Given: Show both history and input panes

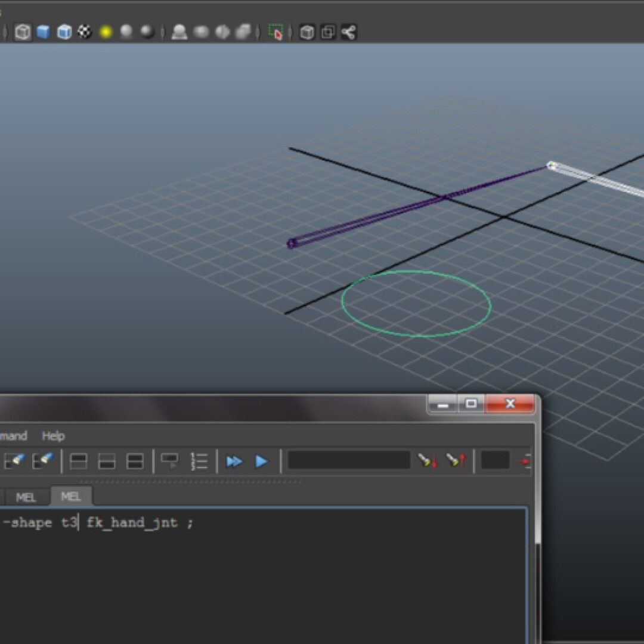Looking at the screenshot, I should [x=135, y=461].
